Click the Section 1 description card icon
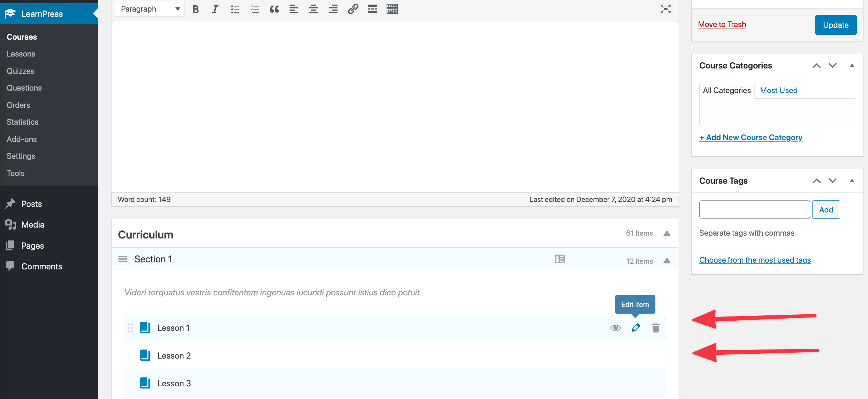 pyautogui.click(x=560, y=259)
